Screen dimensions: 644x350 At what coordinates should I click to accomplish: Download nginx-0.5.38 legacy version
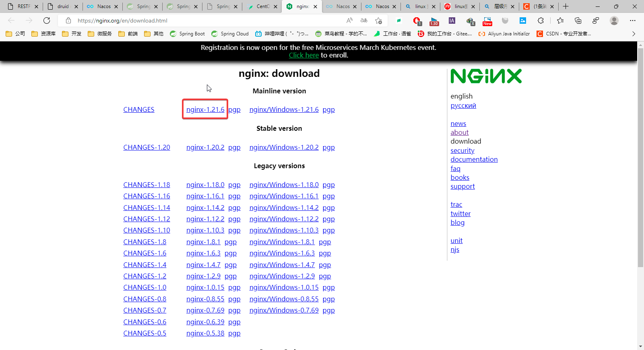click(x=205, y=333)
